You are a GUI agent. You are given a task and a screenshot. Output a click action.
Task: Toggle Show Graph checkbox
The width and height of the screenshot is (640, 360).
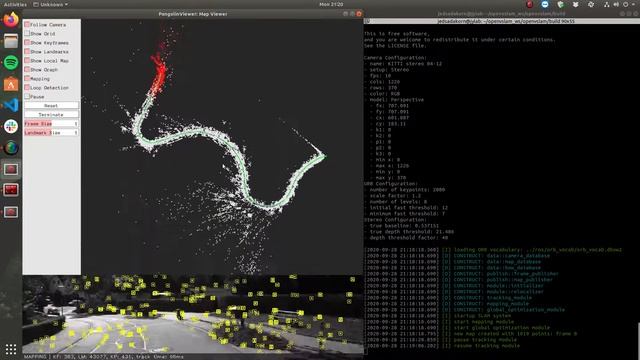pos(27,69)
